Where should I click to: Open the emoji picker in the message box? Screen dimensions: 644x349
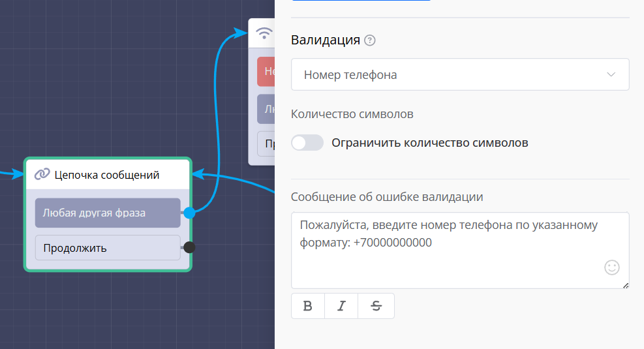click(611, 267)
